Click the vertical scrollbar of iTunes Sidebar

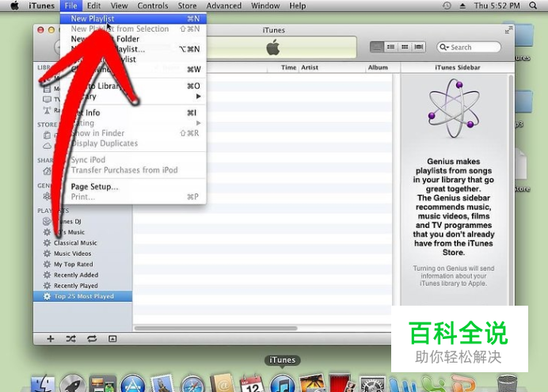point(512,188)
